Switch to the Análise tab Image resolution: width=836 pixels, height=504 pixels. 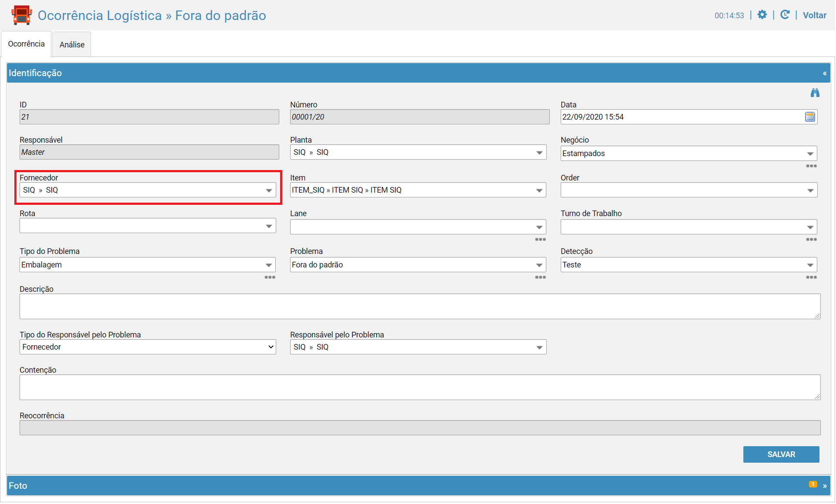72,44
